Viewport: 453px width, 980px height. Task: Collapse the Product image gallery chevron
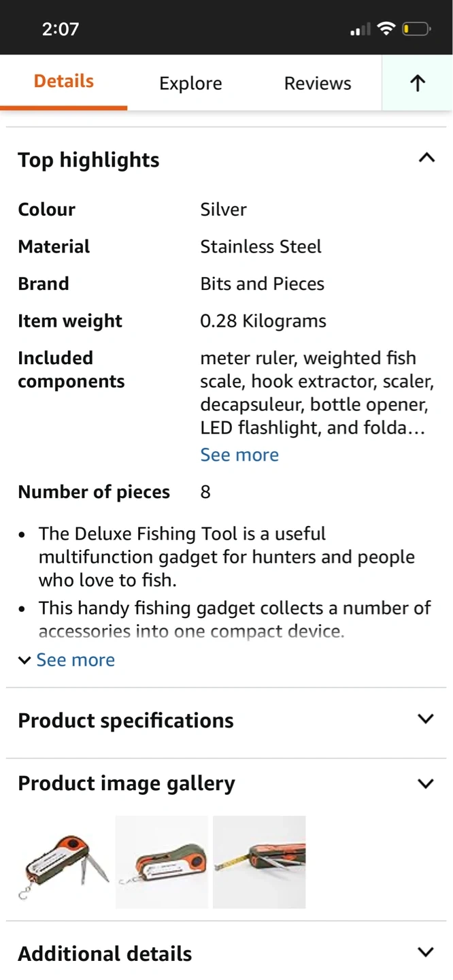pos(426,783)
